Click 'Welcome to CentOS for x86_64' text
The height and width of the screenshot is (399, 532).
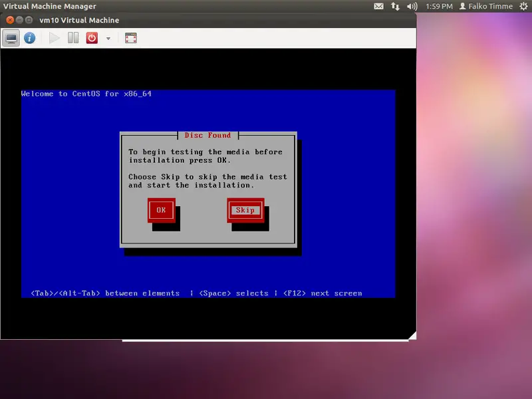[86, 94]
